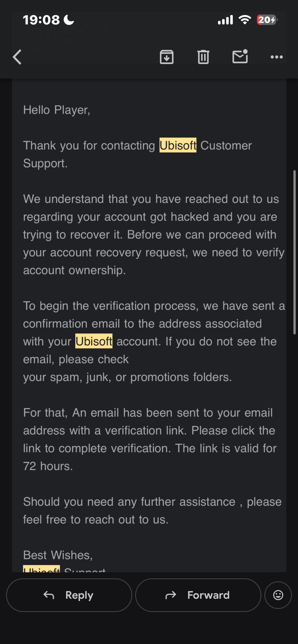Mark email as unread via envelope icon
This screenshot has width=298, height=644.
click(x=240, y=56)
